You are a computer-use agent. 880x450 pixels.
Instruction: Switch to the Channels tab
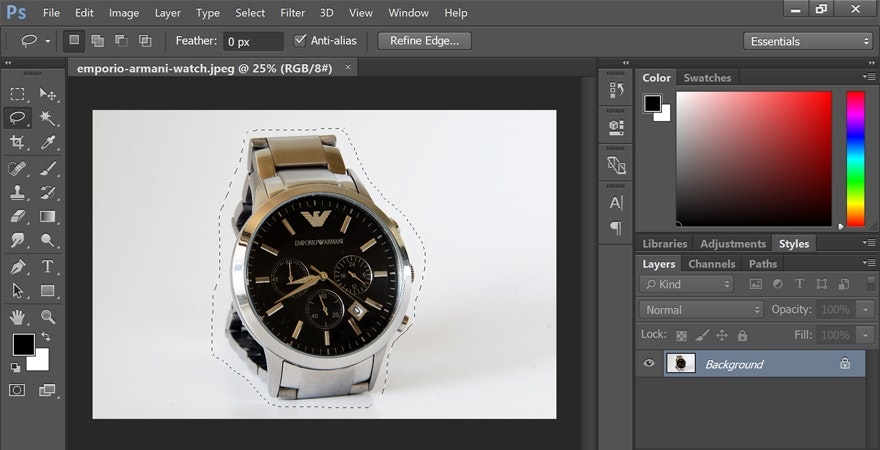point(711,264)
